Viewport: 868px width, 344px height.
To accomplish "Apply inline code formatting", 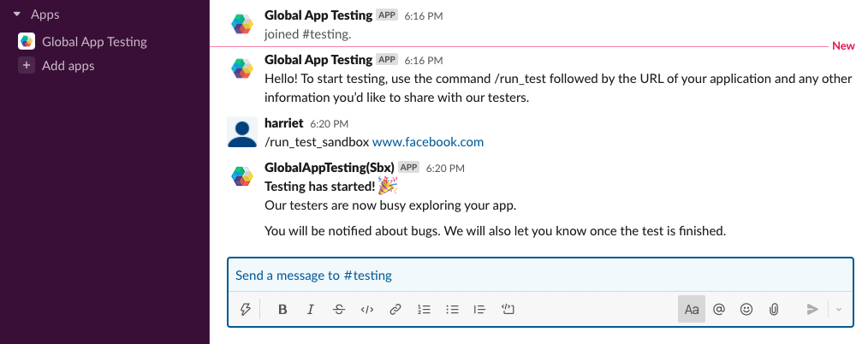I will pos(367,310).
